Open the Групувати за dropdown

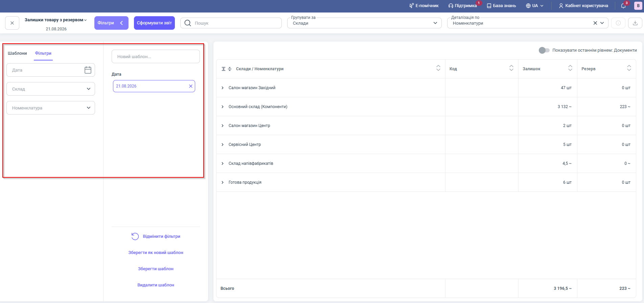coord(364,23)
